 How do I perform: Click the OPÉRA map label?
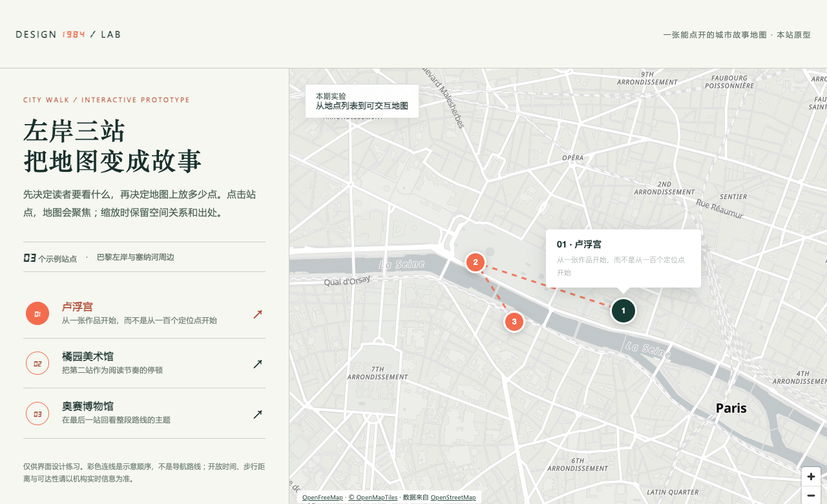pos(572,158)
